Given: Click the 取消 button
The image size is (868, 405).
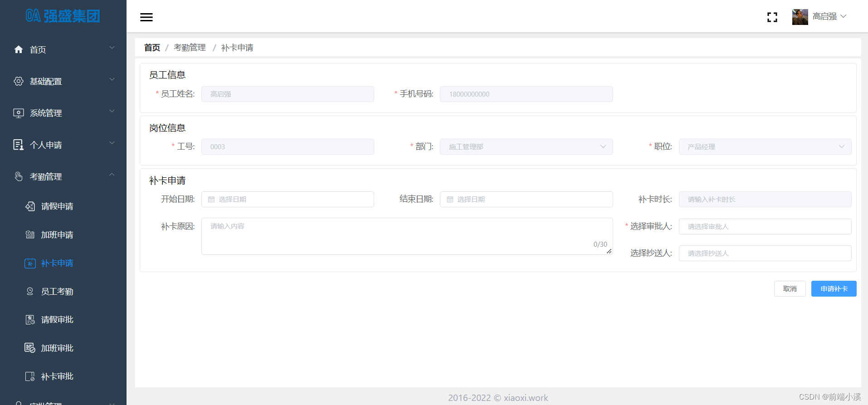Looking at the screenshot, I should [x=790, y=288].
